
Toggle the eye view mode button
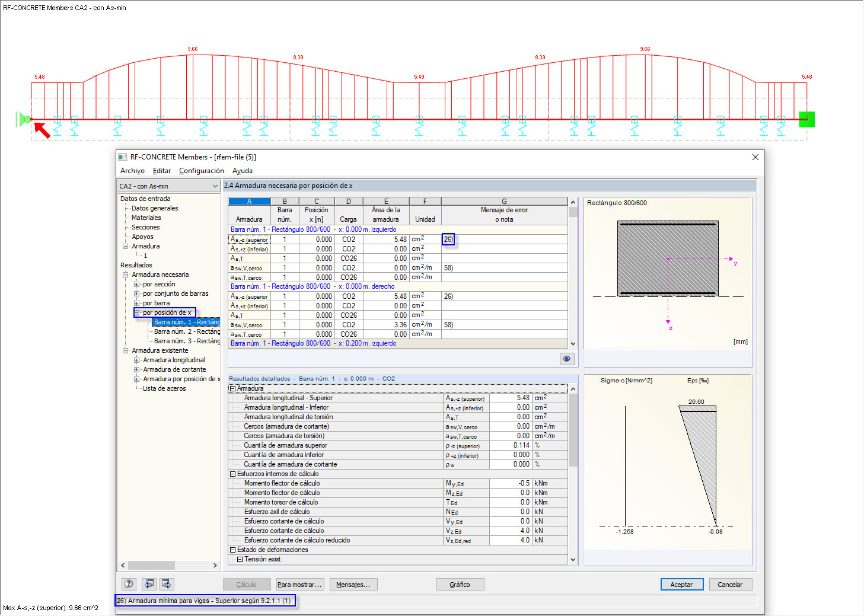point(566,359)
